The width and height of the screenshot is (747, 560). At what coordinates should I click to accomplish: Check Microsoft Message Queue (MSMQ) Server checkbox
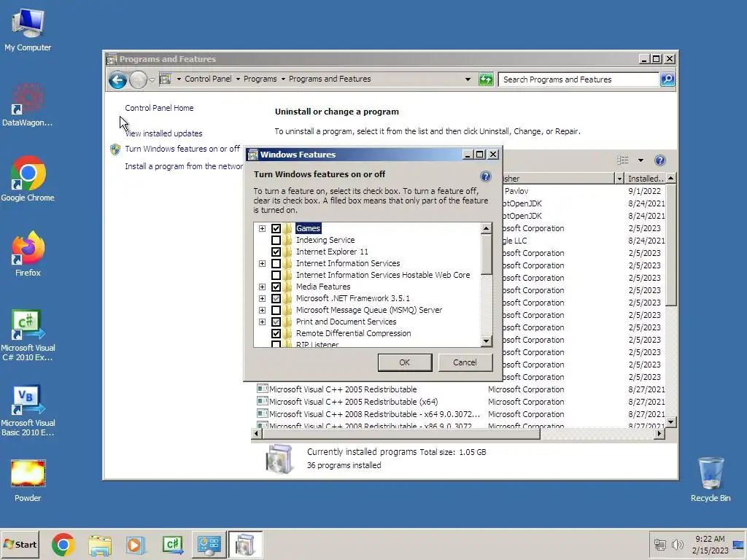coord(276,310)
